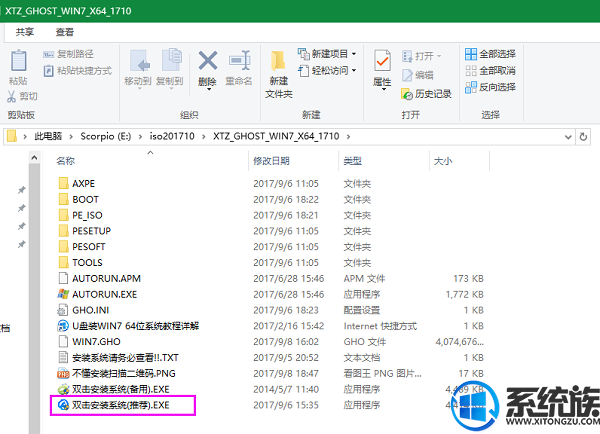Click the Open (打开) ribbon button

coord(421,56)
